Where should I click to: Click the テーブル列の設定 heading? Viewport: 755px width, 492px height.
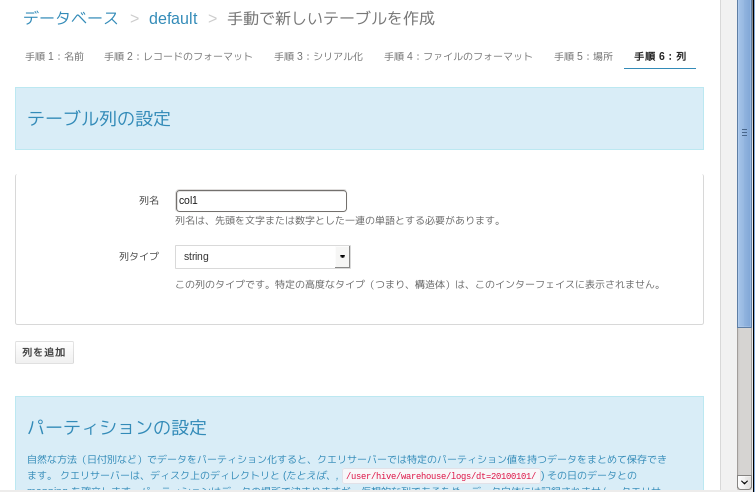tap(99, 118)
